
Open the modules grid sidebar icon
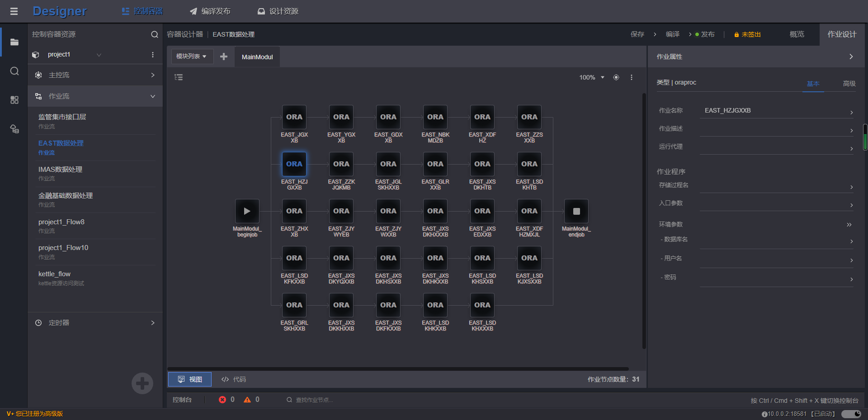14,100
